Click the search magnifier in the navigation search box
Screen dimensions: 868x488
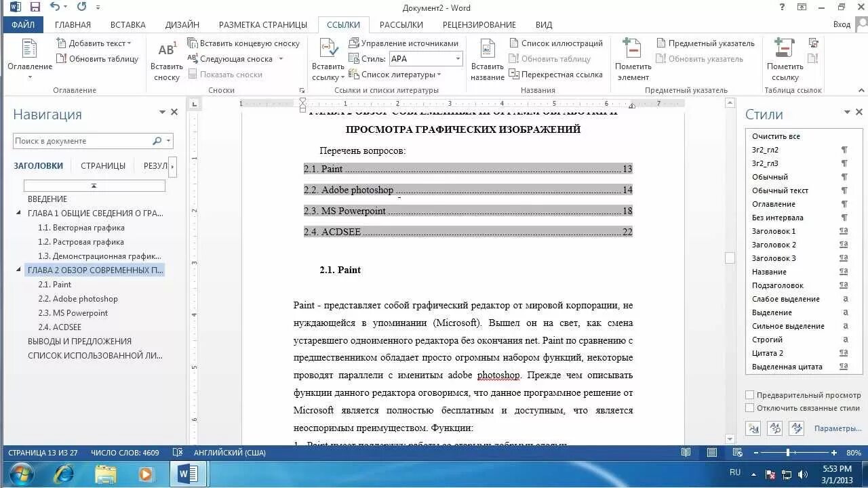[157, 141]
